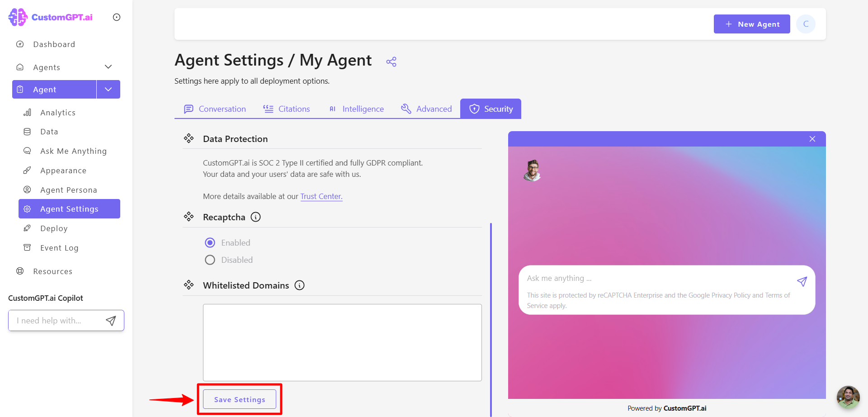Click the Whitelisted Domains text area
868x417 pixels.
click(x=342, y=342)
